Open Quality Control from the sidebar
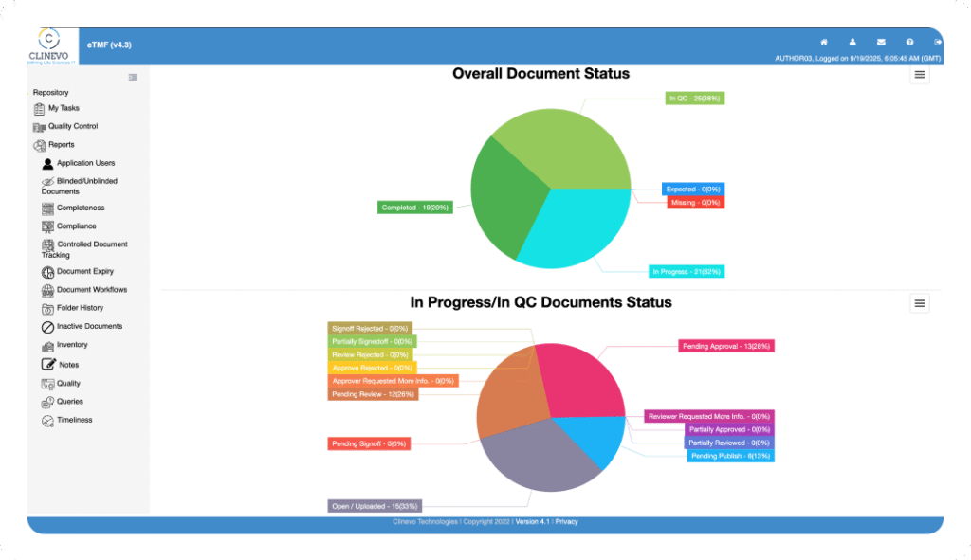The width and height of the screenshot is (971, 560). (72, 127)
